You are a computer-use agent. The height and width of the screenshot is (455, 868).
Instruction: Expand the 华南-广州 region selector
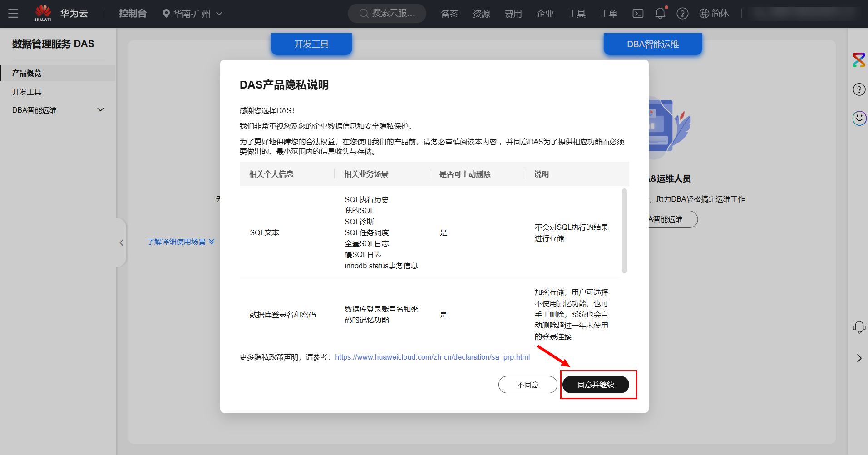(192, 14)
